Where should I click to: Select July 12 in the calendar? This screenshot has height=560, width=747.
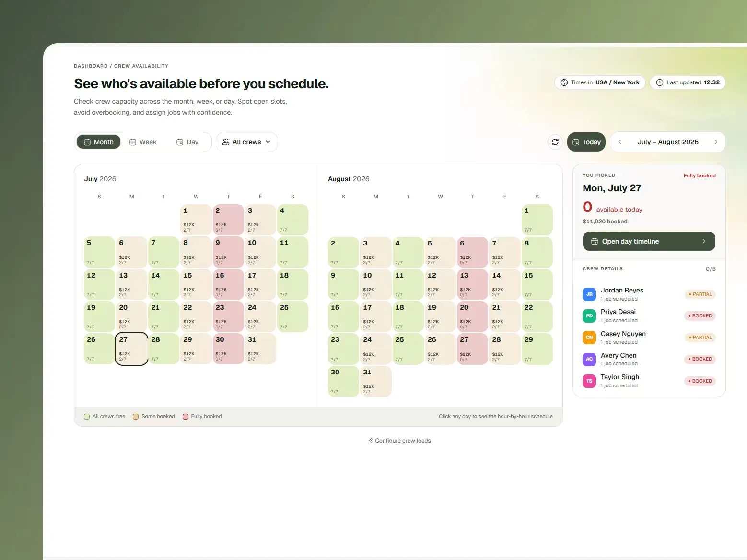pos(99,285)
